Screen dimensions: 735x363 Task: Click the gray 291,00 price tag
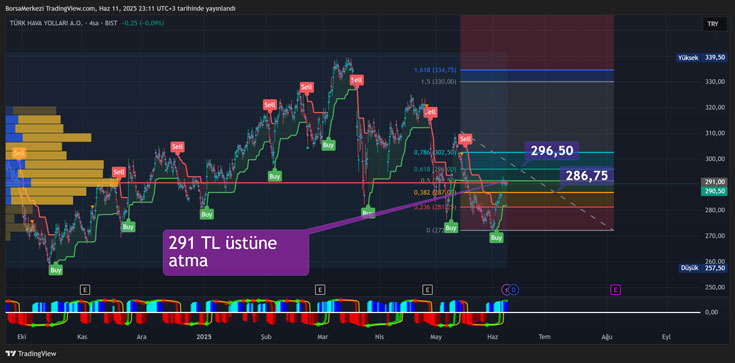pyautogui.click(x=713, y=182)
